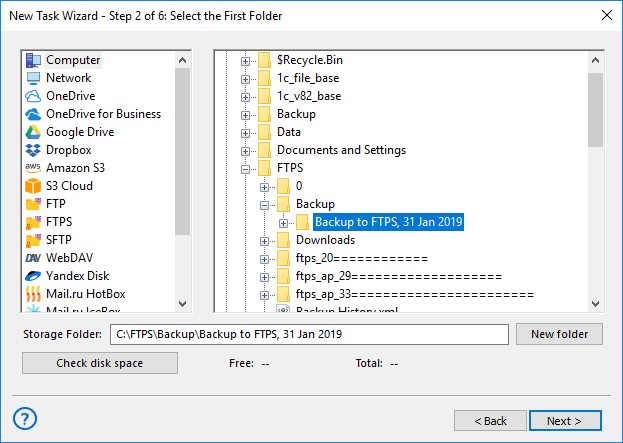Click the Next button
The image size is (623, 443).
coord(565,421)
